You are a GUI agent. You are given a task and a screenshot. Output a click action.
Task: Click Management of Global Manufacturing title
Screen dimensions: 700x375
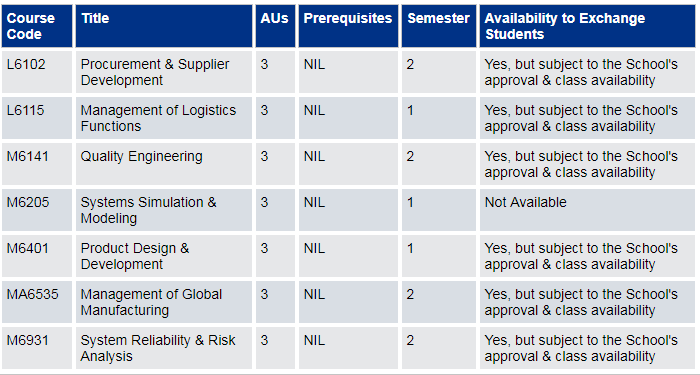[151, 302]
